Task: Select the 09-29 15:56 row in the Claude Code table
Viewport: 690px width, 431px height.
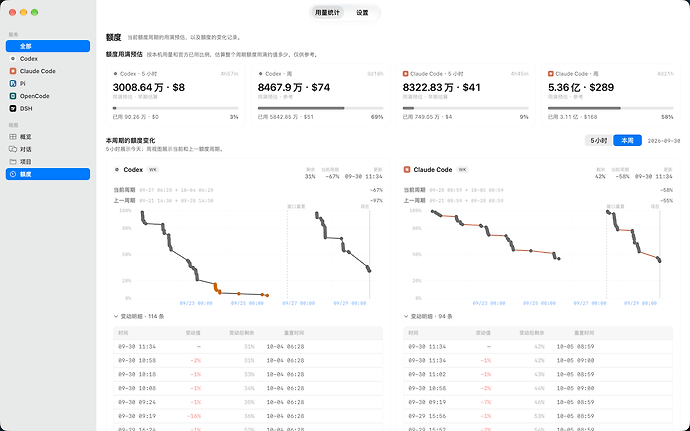Action: [538, 416]
